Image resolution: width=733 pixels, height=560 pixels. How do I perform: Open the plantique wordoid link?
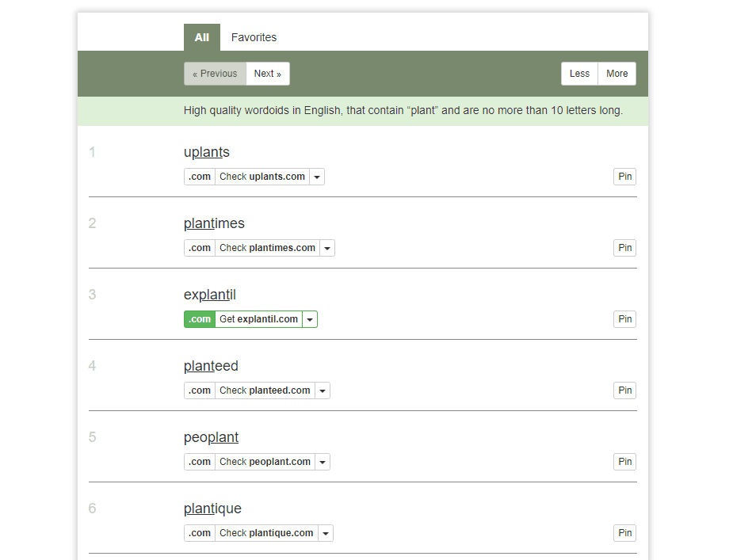[x=212, y=509]
